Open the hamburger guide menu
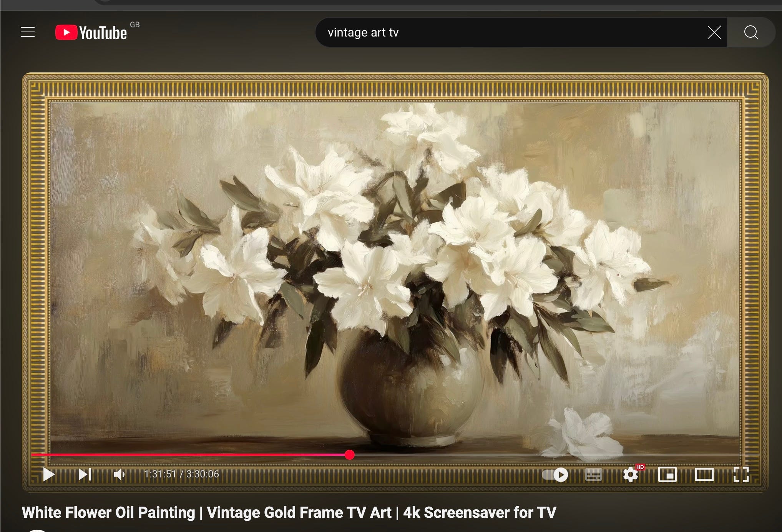782x532 pixels. tap(28, 32)
